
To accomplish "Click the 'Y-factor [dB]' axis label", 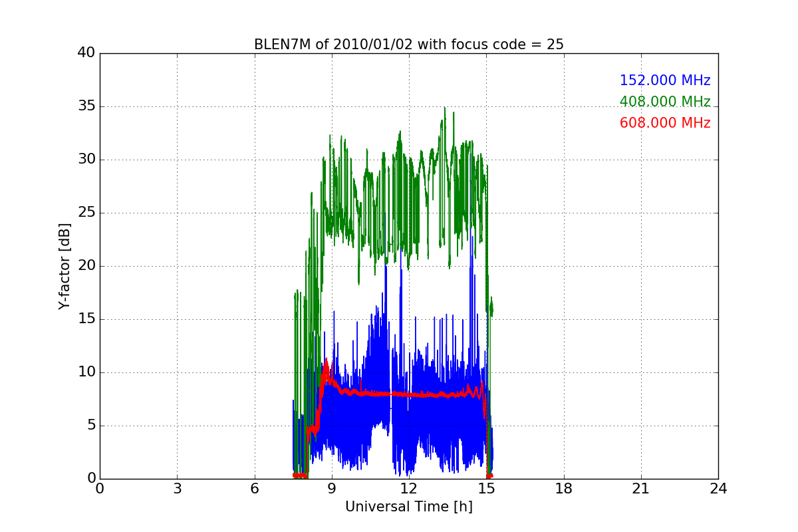I will [65, 266].
